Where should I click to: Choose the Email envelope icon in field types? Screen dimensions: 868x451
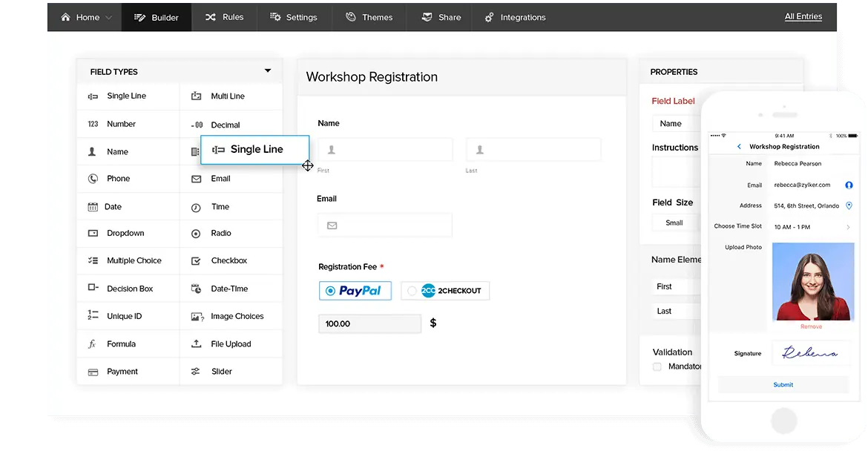[x=196, y=179]
